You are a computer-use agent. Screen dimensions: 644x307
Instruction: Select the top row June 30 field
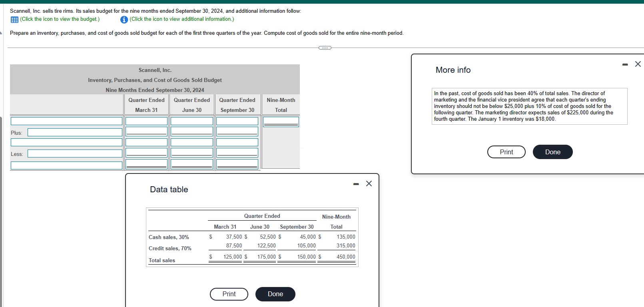[192, 121]
